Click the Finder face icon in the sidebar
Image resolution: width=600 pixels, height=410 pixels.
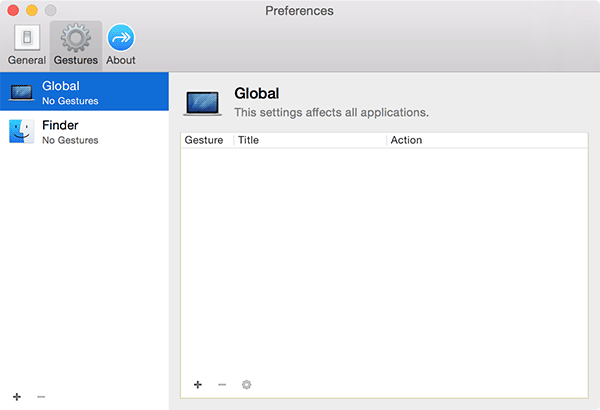coord(21,132)
